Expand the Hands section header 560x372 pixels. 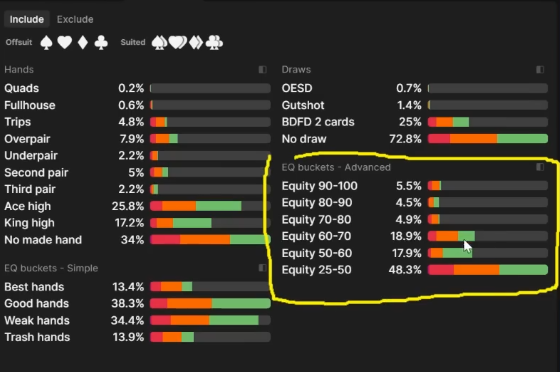pos(19,69)
